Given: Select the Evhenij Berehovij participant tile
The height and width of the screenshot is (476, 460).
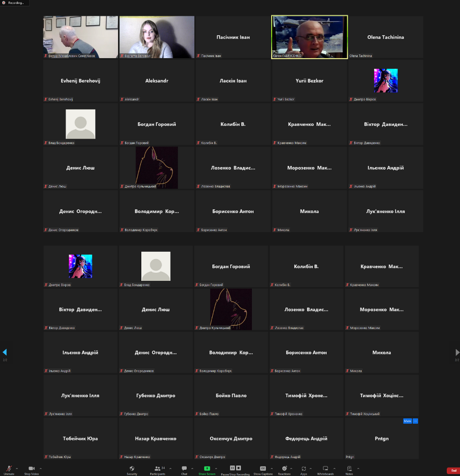Looking at the screenshot, I should click(x=80, y=80).
